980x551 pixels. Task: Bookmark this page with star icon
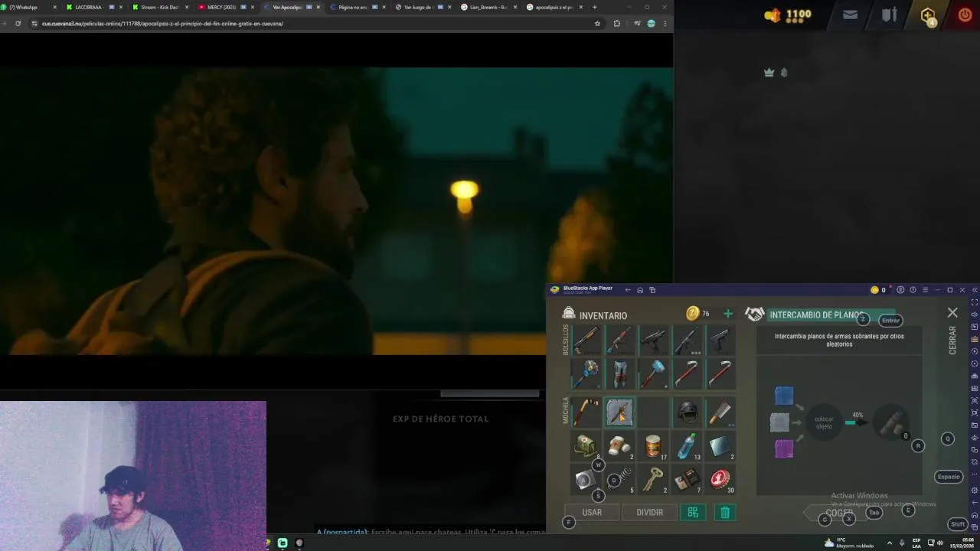point(597,24)
